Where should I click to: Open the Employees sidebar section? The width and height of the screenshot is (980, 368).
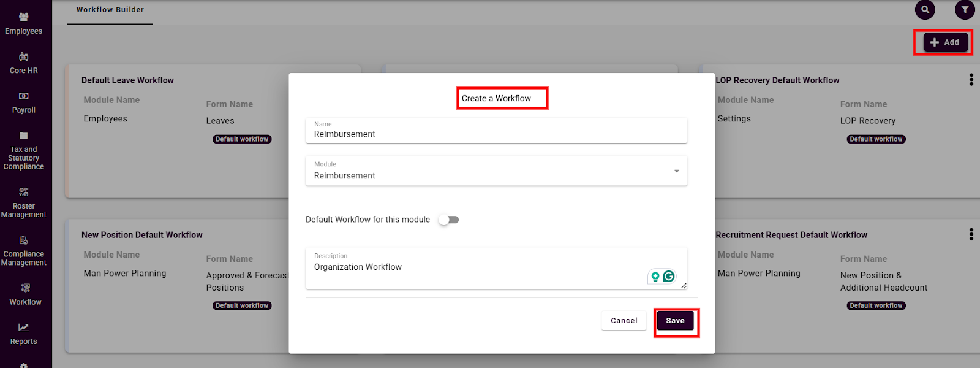(x=23, y=24)
